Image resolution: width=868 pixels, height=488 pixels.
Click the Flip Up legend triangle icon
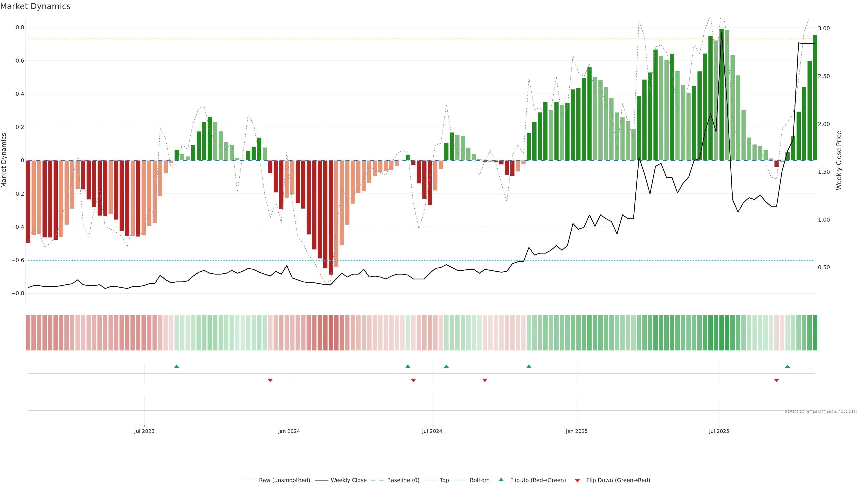pyautogui.click(x=501, y=480)
